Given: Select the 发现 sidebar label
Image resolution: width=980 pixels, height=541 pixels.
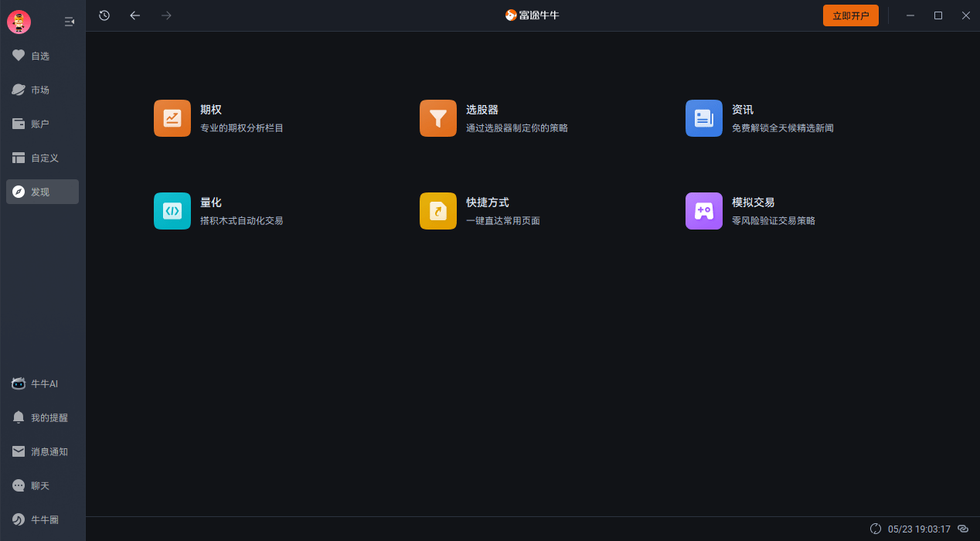Looking at the screenshot, I should click(40, 192).
